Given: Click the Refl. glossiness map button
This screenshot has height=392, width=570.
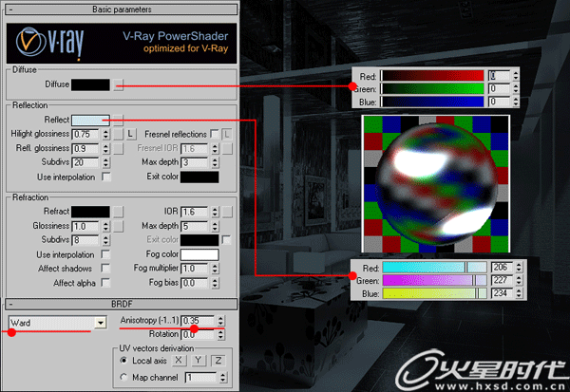Looking at the screenshot, I should (118, 149).
